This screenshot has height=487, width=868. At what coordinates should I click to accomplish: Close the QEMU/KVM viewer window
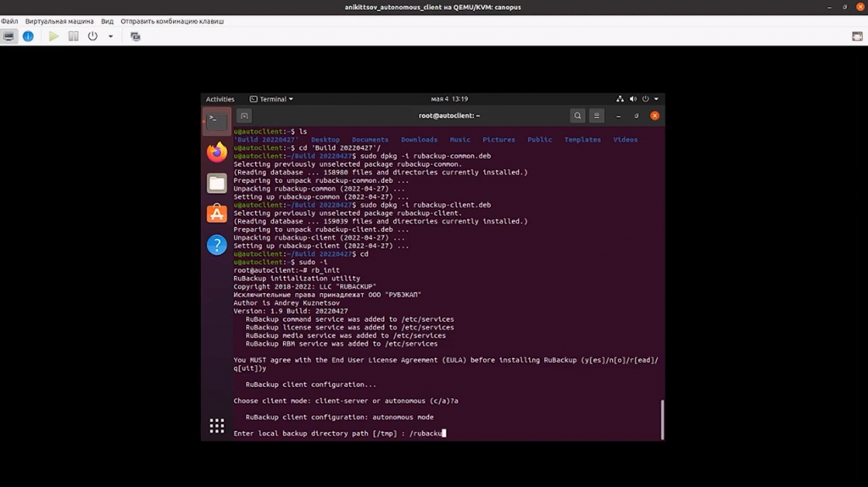[860, 7]
